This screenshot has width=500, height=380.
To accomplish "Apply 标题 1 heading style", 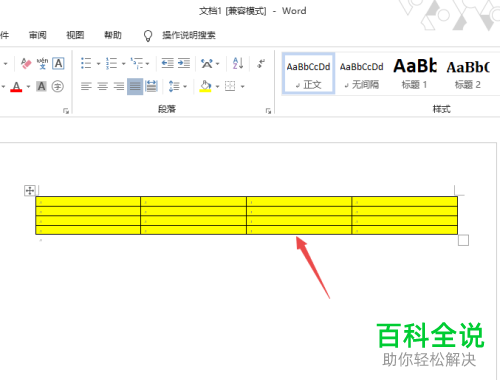I will click(x=415, y=74).
